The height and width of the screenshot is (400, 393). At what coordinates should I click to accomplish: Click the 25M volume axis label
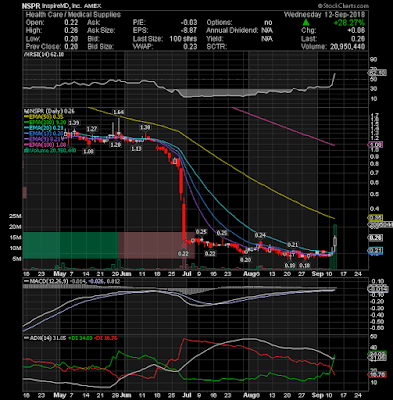(15, 216)
